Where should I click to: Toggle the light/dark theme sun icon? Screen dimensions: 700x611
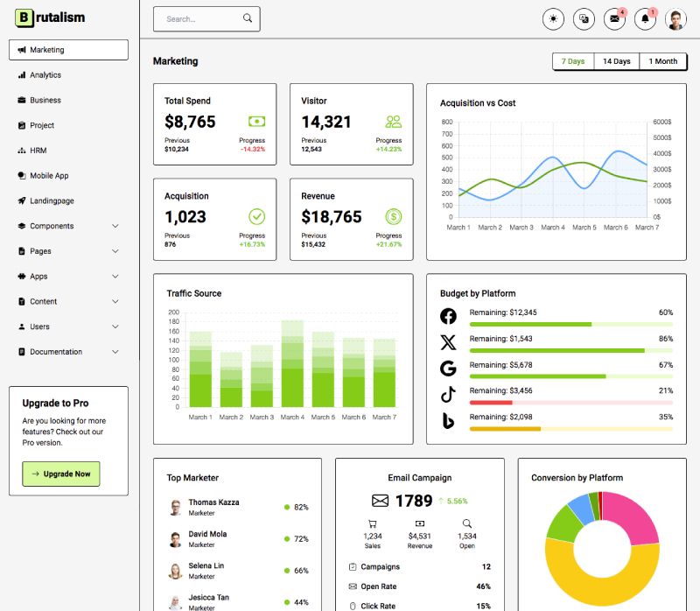pos(553,19)
